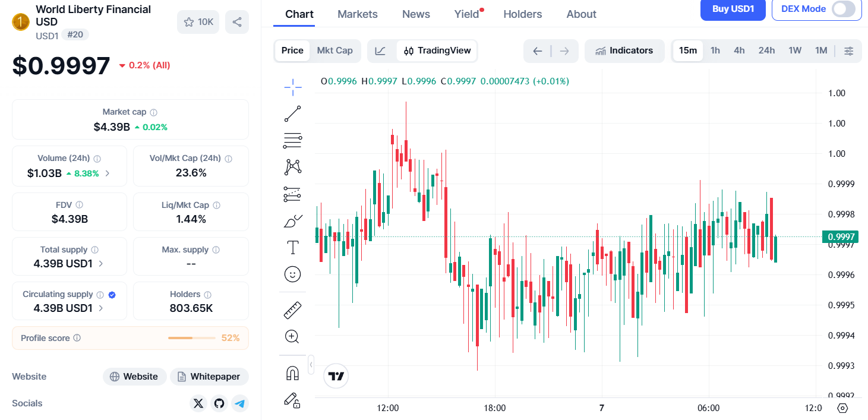
Task: Open the News tab
Action: pos(416,14)
